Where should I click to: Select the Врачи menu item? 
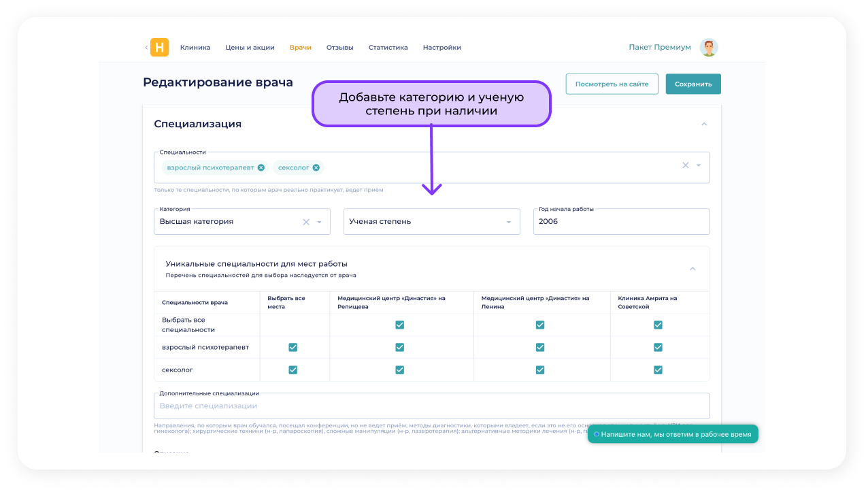[x=301, y=48]
